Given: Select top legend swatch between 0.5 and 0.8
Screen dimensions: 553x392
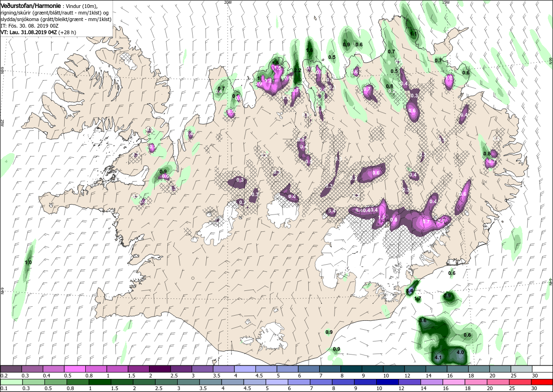Looking at the screenshot, I should (x=75, y=369).
